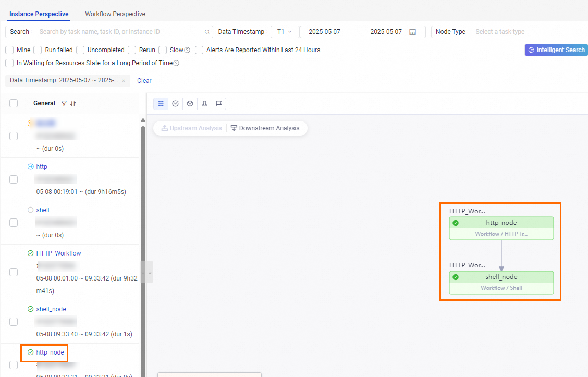Open the T1 data timestamp dropdown
The image size is (588, 377).
pos(285,32)
